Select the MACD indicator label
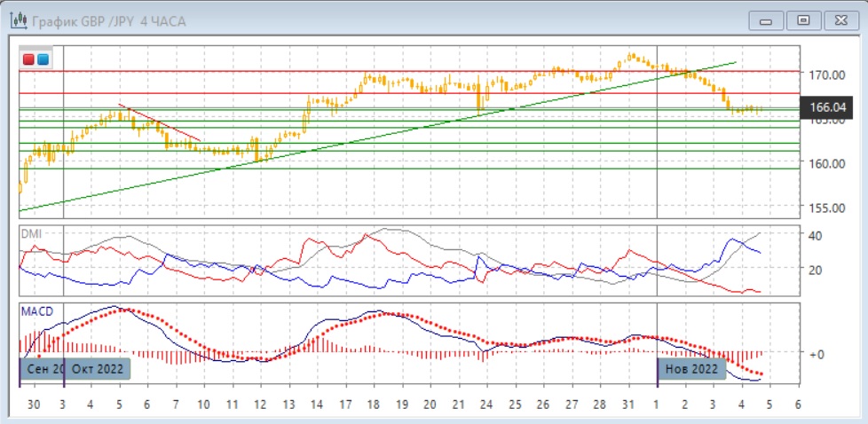The width and height of the screenshot is (868, 424). point(36,311)
